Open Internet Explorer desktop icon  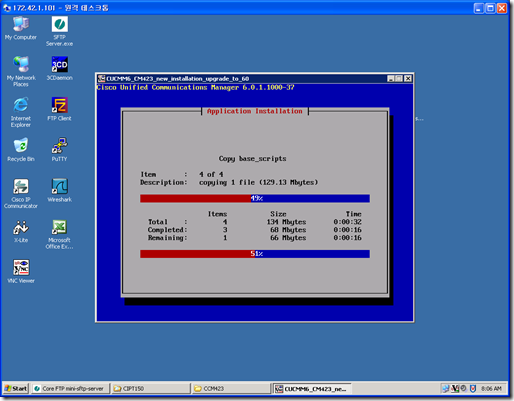(x=21, y=112)
